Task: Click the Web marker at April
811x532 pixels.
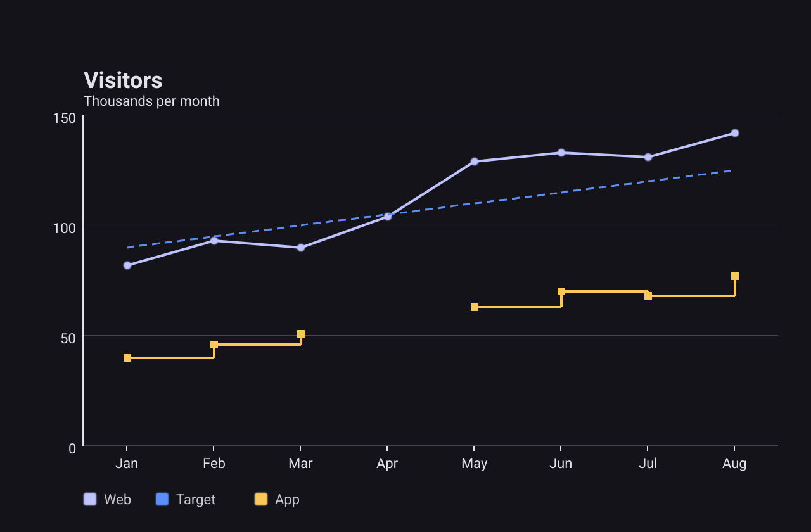Action: coord(388,217)
